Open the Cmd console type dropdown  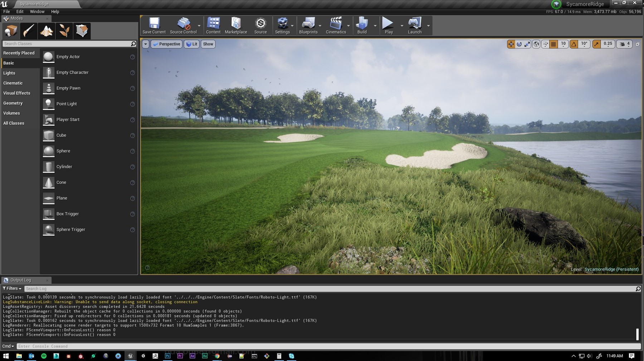[8, 346]
